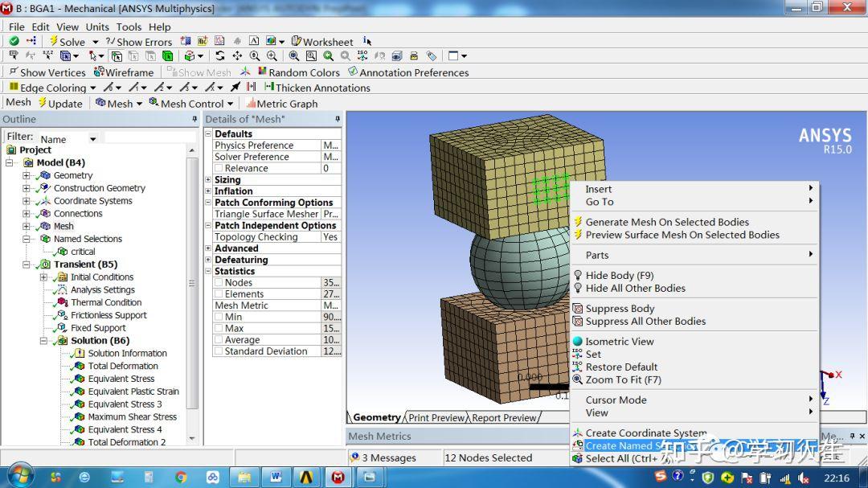Toggle Annotation Preferences
868x488 pixels.
(408, 72)
